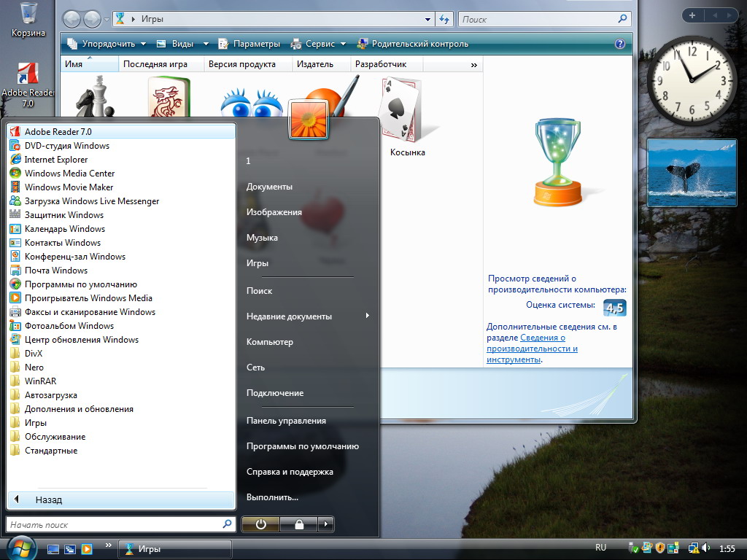Screen dimensions: 747x560
Task: Launch Фотоальбом Windows
Action: 121,326
